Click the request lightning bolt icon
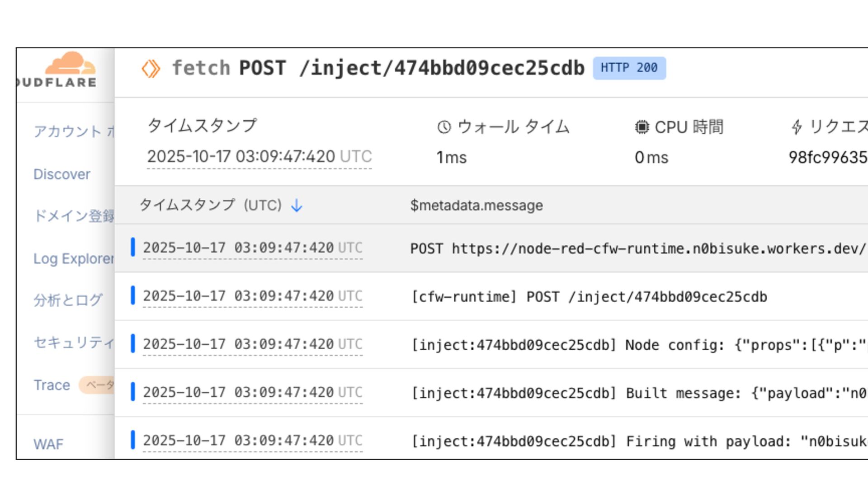This screenshot has width=868, height=488. (x=797, y=127)
